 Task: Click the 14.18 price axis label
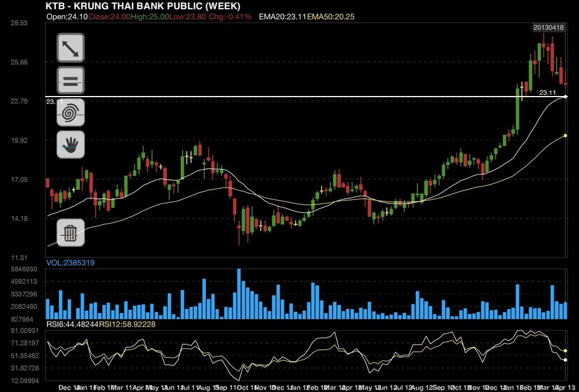[19, 218]
